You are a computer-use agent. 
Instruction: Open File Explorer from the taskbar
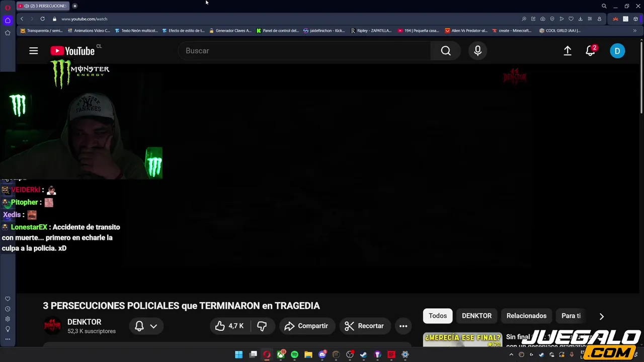tap(308, 354)
